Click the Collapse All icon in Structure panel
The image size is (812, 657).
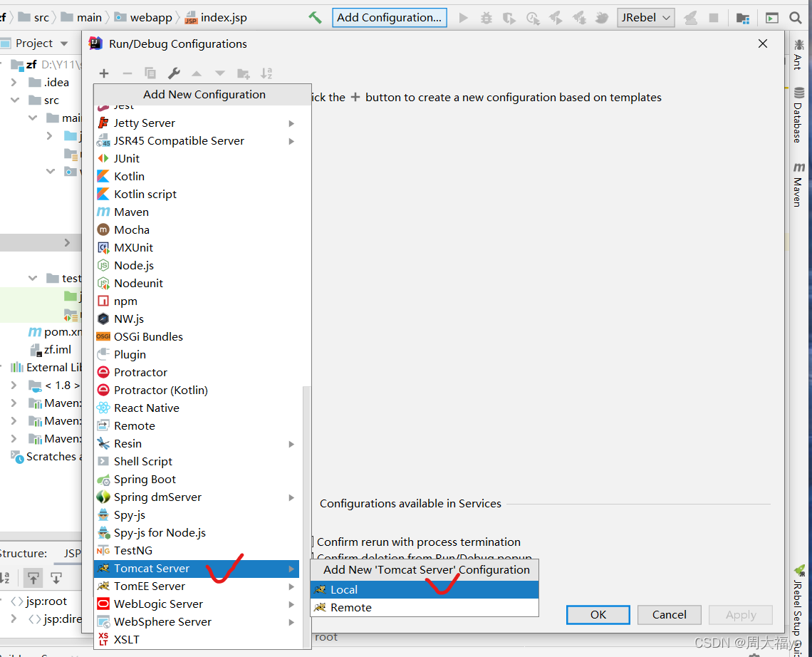pos(56,578)
